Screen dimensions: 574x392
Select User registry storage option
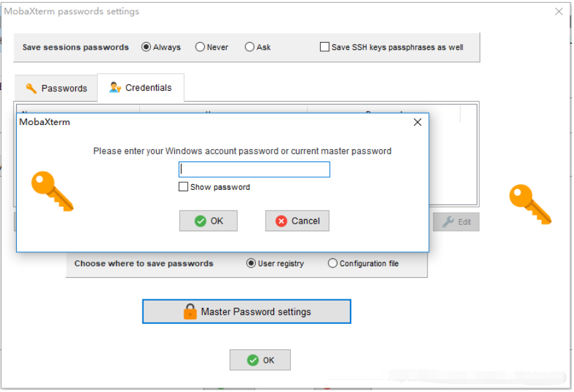(251, 264)
